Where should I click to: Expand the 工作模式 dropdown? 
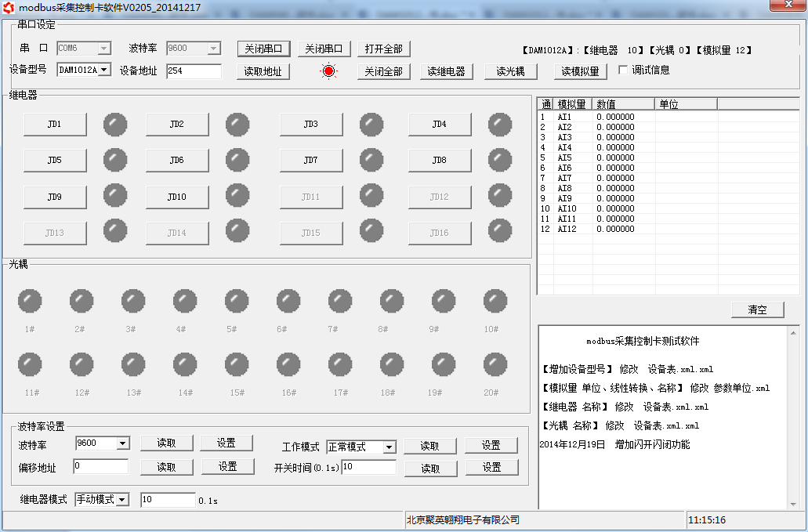390,447
